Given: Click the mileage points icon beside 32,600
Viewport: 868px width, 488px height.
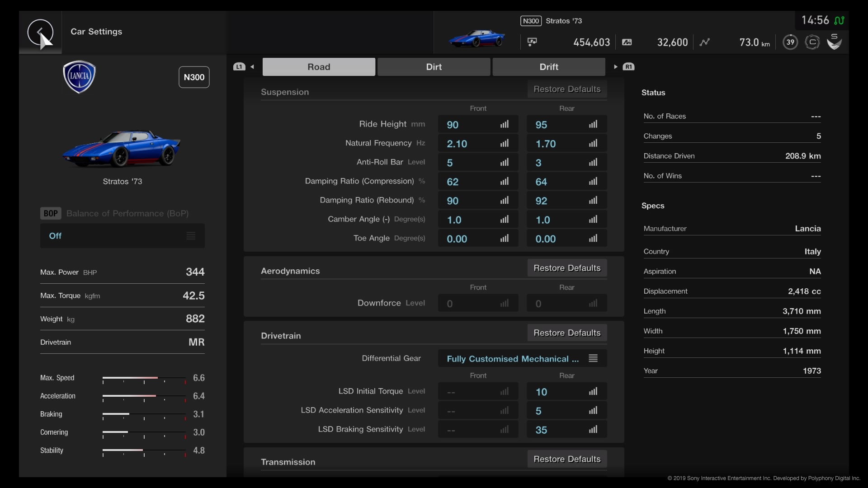Looking at the screenshot, I should pyautogui.click(x=627, y=42).
